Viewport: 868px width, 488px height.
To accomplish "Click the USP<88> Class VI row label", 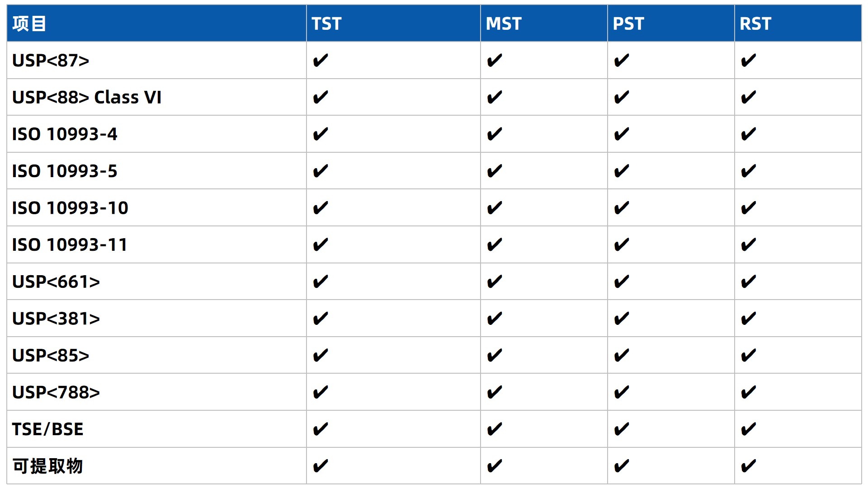I will point(87,98).
